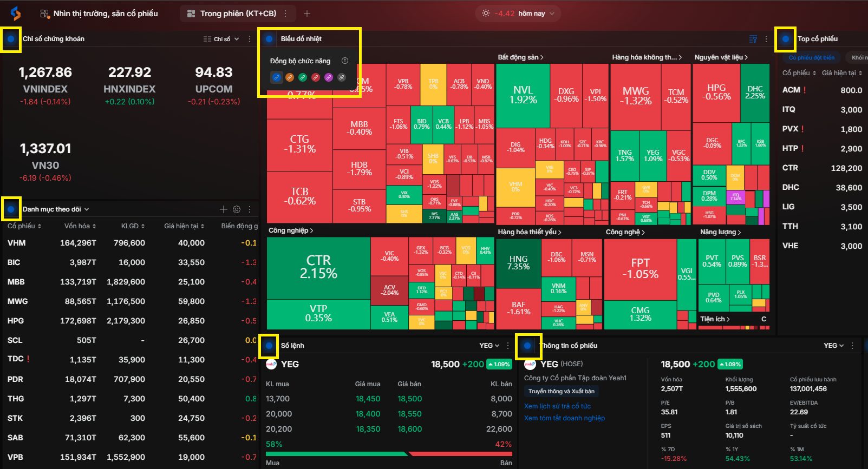This screenshot has width=868, height=469.
Task: Click the blue link dot of 'Thông tin cổ phiếu'
Action: click(527, 346)
